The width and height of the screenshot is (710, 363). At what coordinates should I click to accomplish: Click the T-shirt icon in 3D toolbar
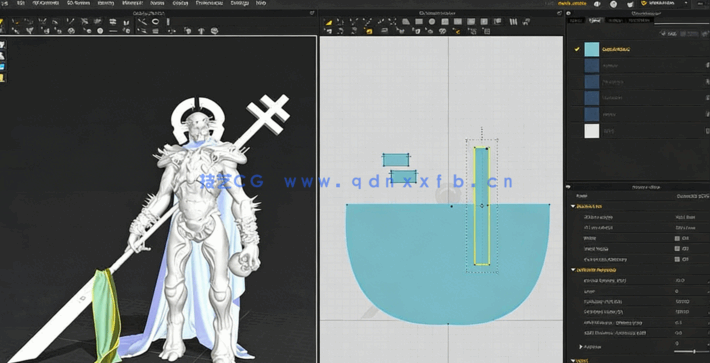coord(201,31)
